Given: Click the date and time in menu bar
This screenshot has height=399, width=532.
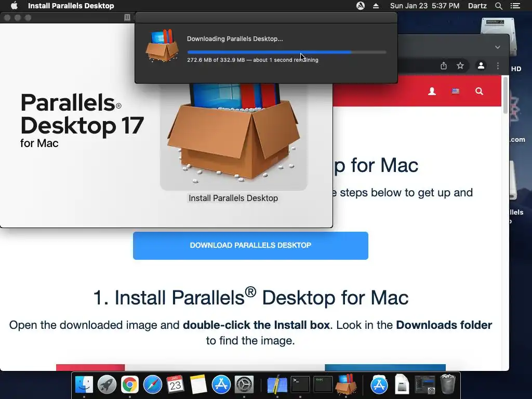Looking at the screenshot, I should [424, 6].
